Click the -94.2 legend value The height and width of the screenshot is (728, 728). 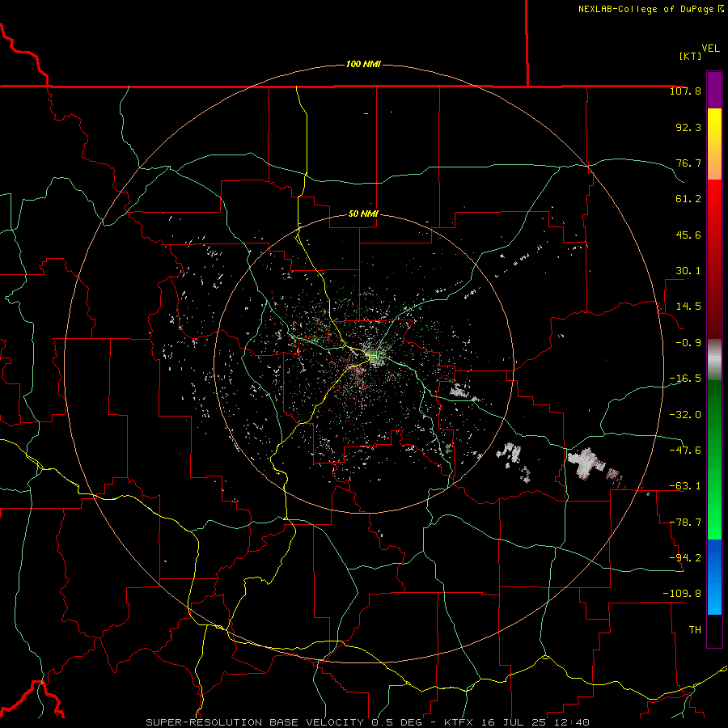(685, 557)
